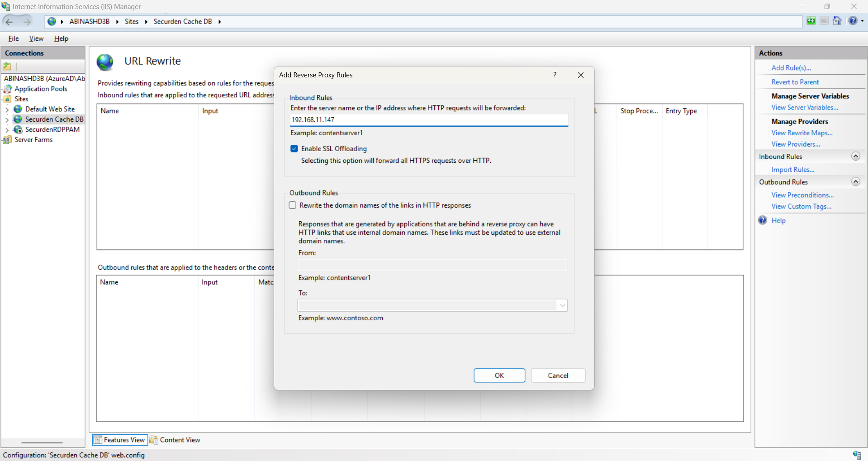The image size is (868, 461).
Task: Open the View menu
Action: click(36, 38)
